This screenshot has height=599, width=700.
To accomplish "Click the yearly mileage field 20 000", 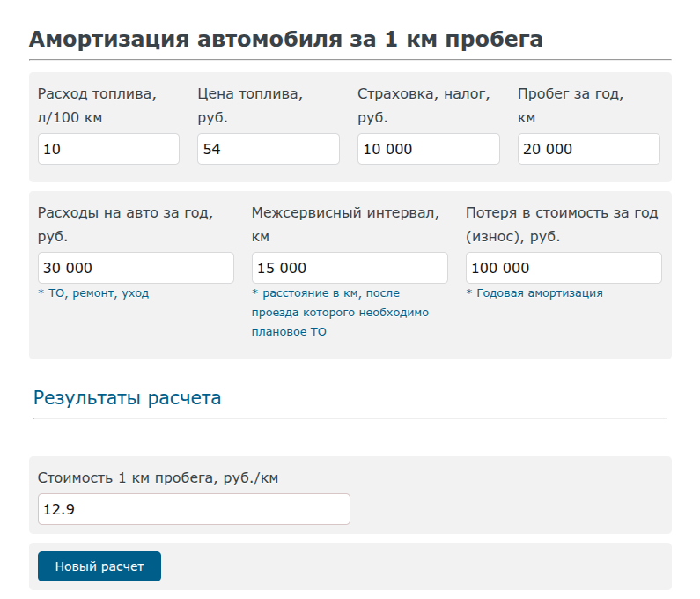I will coord(589,149).
